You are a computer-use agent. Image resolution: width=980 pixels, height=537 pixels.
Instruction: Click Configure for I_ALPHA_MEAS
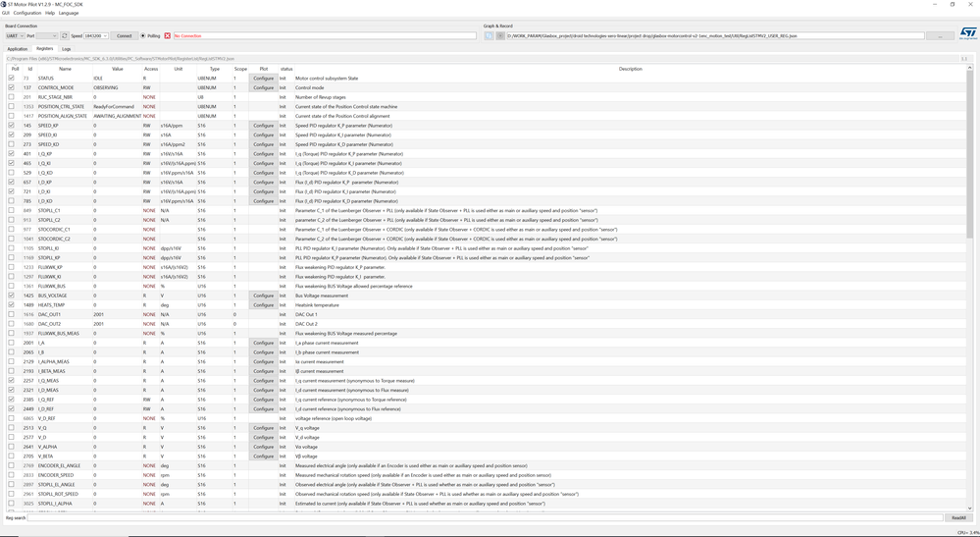pos(264,362)
